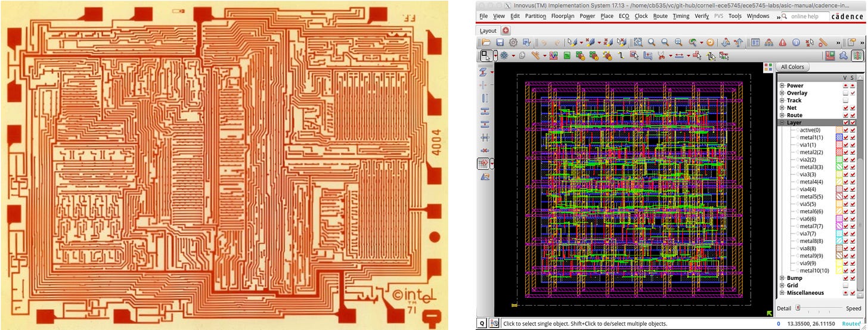Click the Redo arrow icon

pos(557,42)
